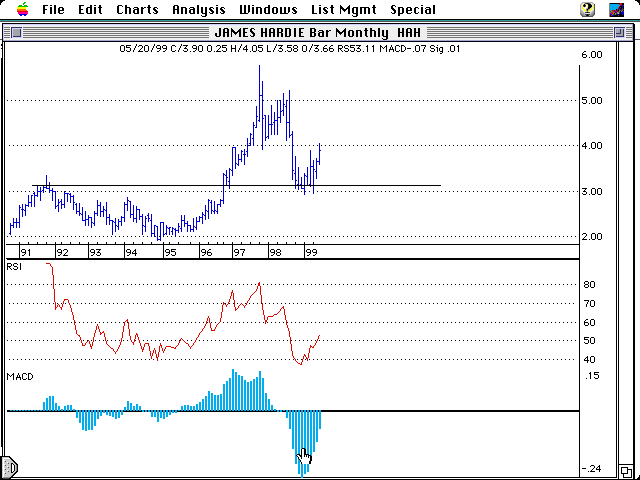
Task: Open the File menu
Action: (x=53, y=9)
